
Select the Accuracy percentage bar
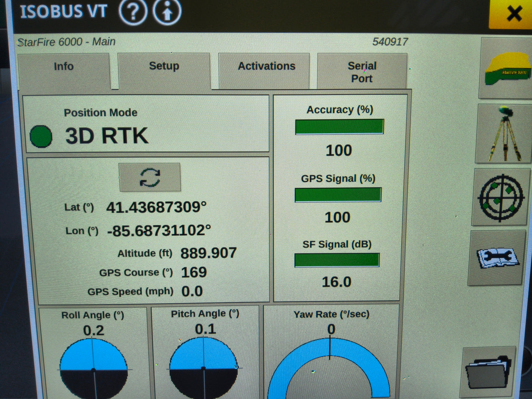[339, 127]
